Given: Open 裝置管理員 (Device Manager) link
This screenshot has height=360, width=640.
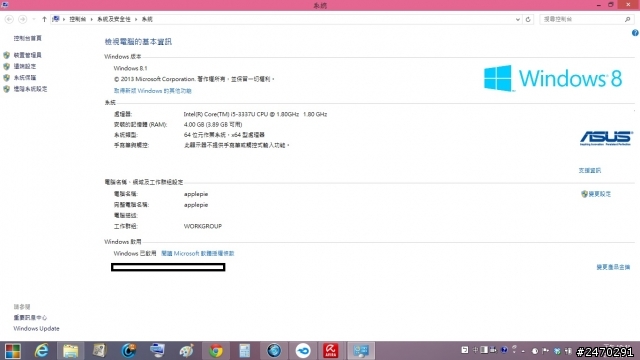Looking at the screenshot, I should tap(27, 55).
